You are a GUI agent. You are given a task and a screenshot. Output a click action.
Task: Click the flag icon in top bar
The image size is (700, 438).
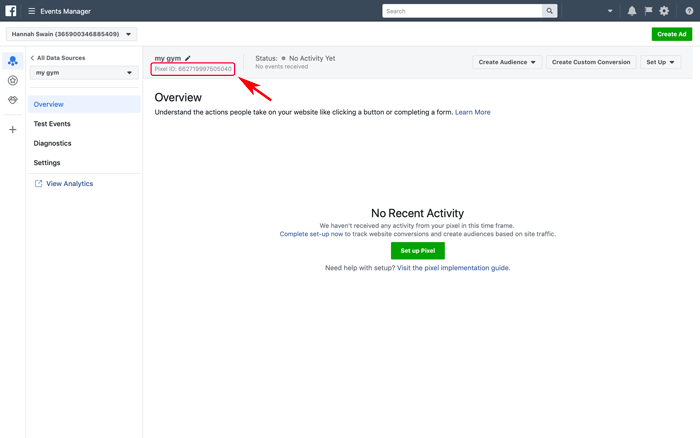648,11
